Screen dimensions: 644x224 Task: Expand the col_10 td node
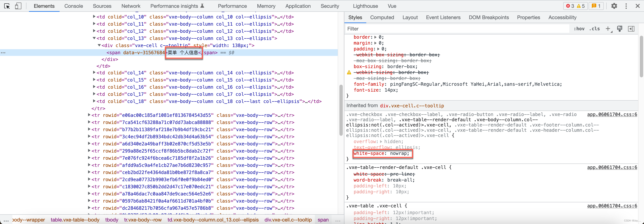(x=94, y=17)
